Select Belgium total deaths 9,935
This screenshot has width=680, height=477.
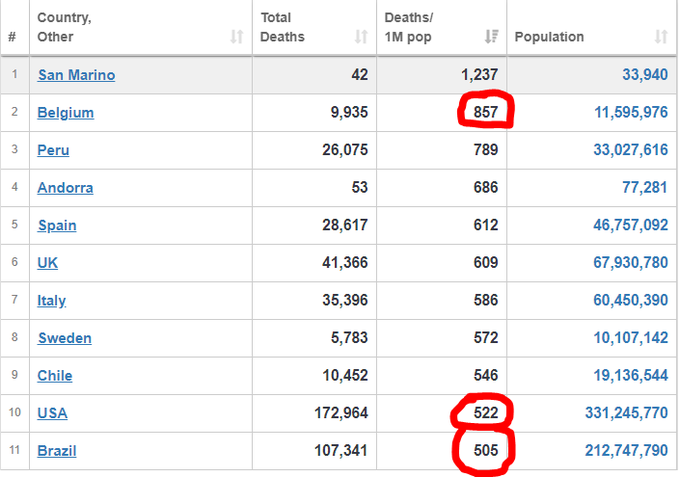pyautogui.click(x=349, y=112)
